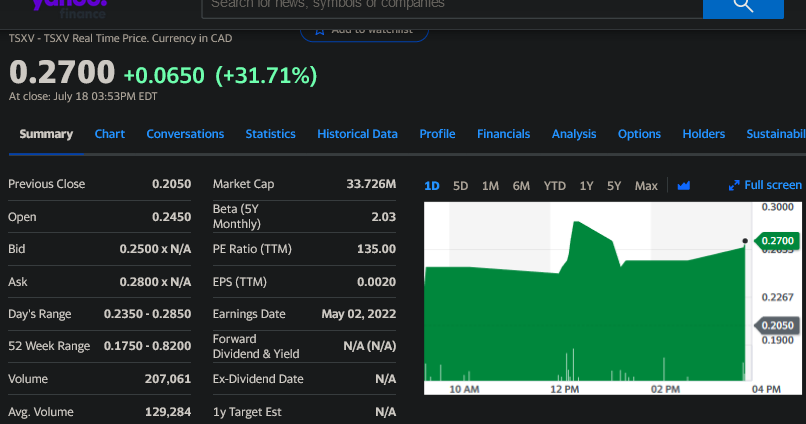The height and width of the screenshot is (424, 806).
Task: Open the Profile tab
Action: [437, 134]
